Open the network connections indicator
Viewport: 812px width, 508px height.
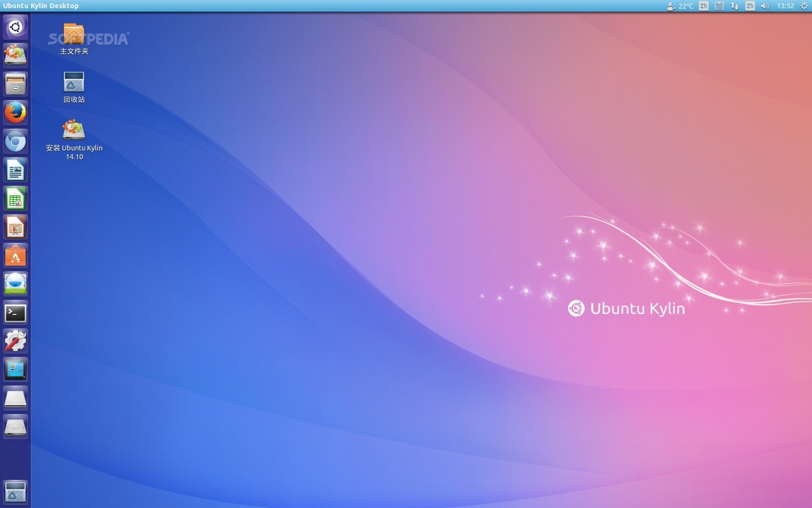coord(735,6)
